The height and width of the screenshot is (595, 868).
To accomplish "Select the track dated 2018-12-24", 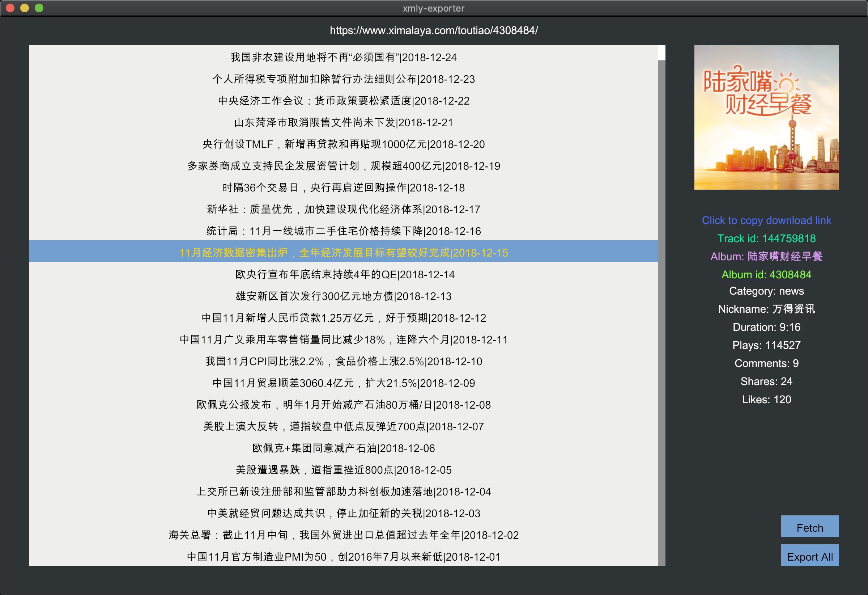I will [x=343, y=57].
